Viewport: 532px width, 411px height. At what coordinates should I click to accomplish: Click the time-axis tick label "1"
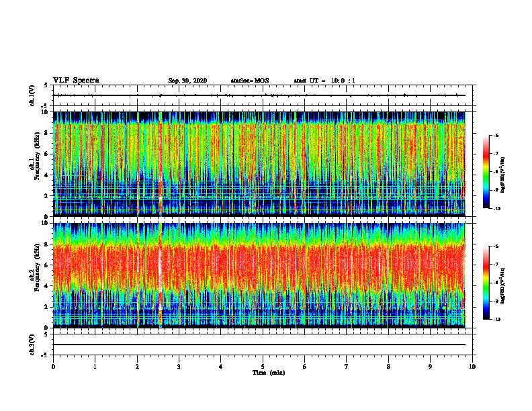[x=95, y=366]
